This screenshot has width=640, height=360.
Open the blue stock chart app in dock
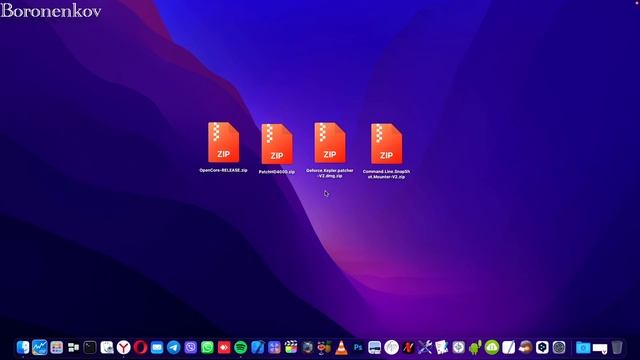(40, 347)
